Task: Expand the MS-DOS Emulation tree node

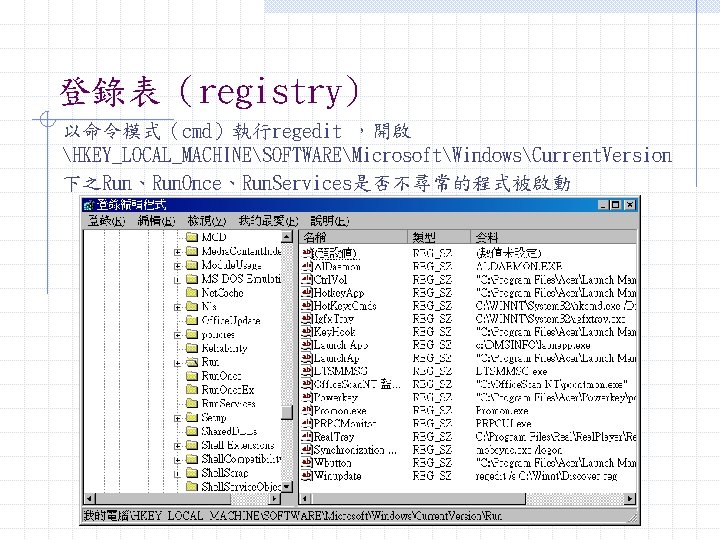Action: tap(178, 279)
